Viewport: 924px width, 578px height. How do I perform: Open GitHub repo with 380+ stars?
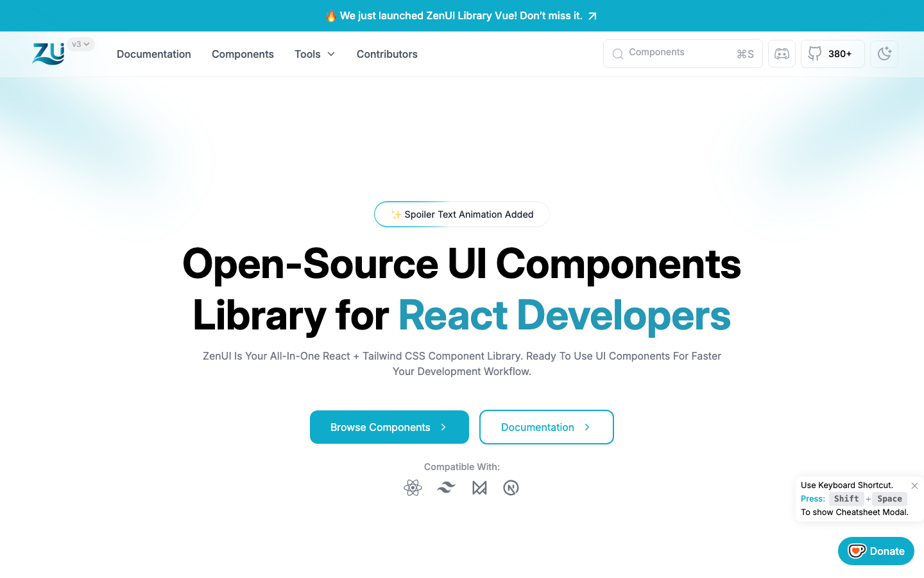coord(832,54)
